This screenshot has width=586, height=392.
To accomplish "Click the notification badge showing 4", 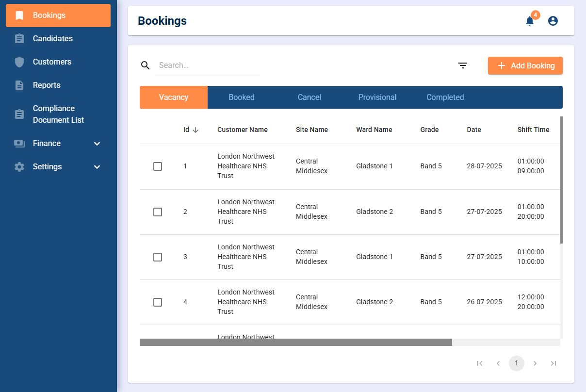I will tap(536, 15).
